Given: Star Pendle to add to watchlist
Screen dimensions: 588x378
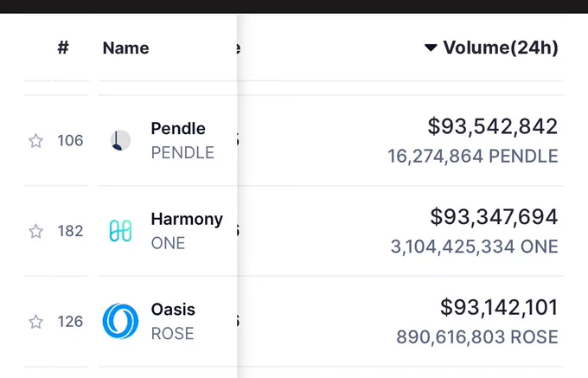Looking at the screenshot, I should click(36, 141).
